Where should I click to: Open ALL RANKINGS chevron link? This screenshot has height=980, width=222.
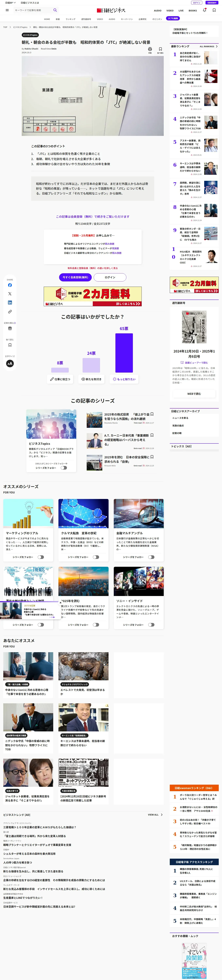click(209, 46)
